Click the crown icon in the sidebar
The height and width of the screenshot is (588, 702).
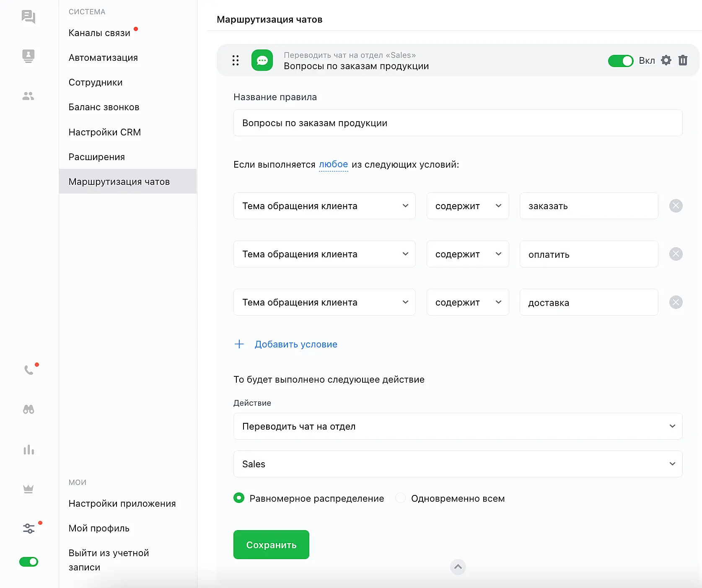[x=28, y=489]
